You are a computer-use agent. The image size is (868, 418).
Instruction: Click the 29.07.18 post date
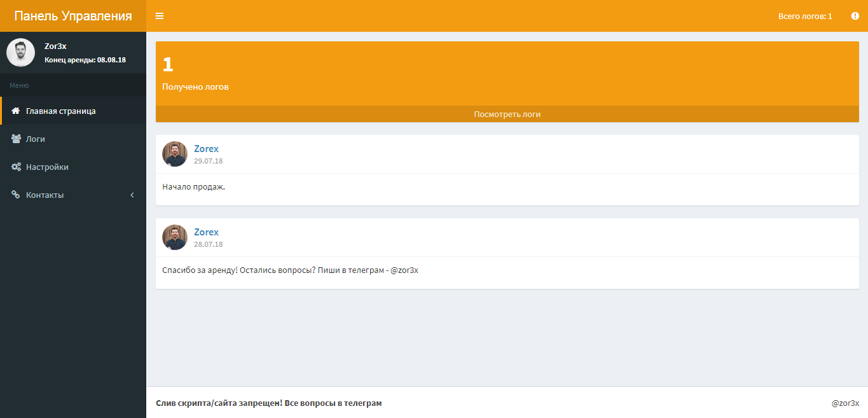208,161
